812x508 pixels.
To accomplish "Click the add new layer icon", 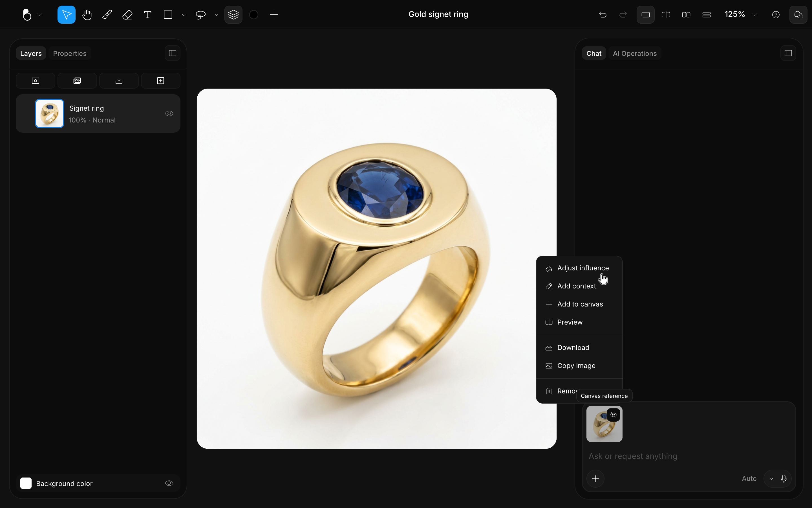I will click(161, 81).
